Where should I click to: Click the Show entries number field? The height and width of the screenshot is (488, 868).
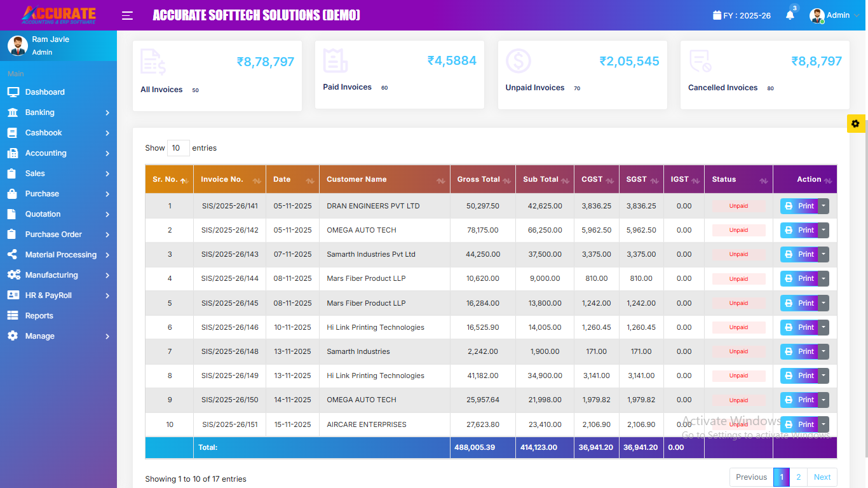(x=178, y=148)
